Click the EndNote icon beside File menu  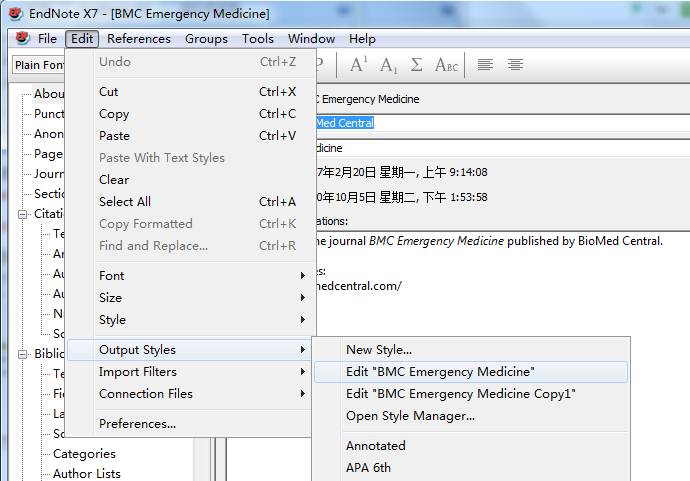pos(22,38)
